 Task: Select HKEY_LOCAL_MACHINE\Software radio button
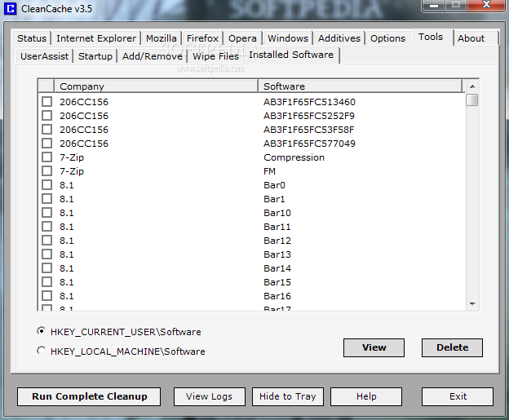42,351
